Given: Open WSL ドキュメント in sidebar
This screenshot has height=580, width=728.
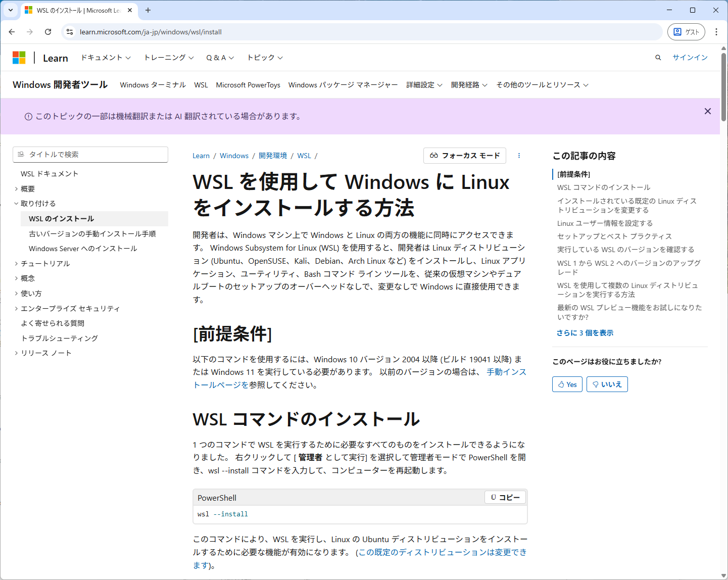Looking at the screenshot, I should [x=50, y=174].
